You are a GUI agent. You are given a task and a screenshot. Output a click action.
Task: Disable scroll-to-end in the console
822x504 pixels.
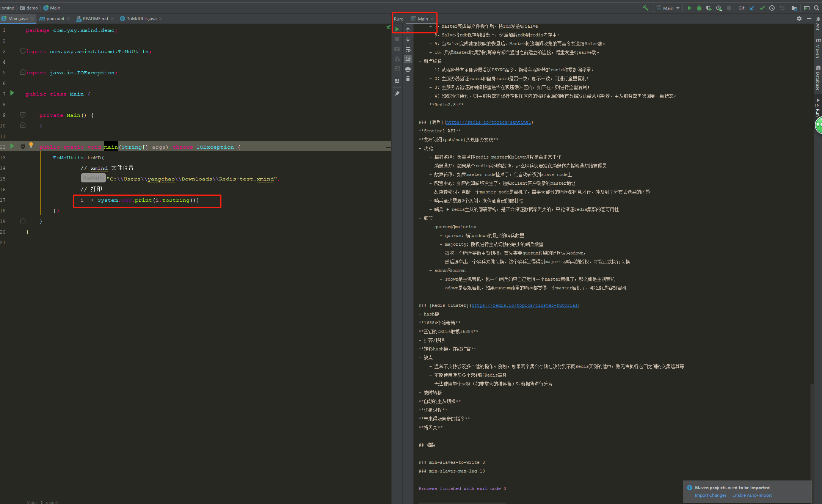click(x=408, y=59)
